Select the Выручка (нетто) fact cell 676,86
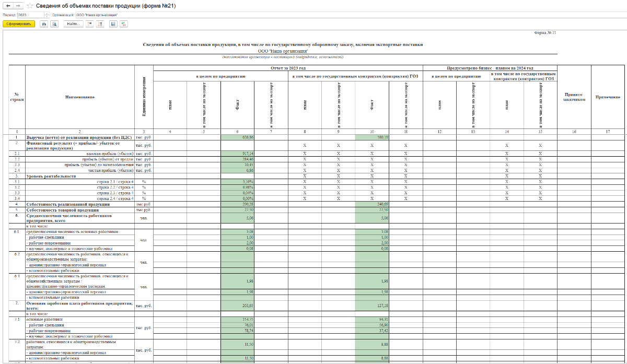Image resolution: width=627 pixels, height=364 pixels. 238,137
